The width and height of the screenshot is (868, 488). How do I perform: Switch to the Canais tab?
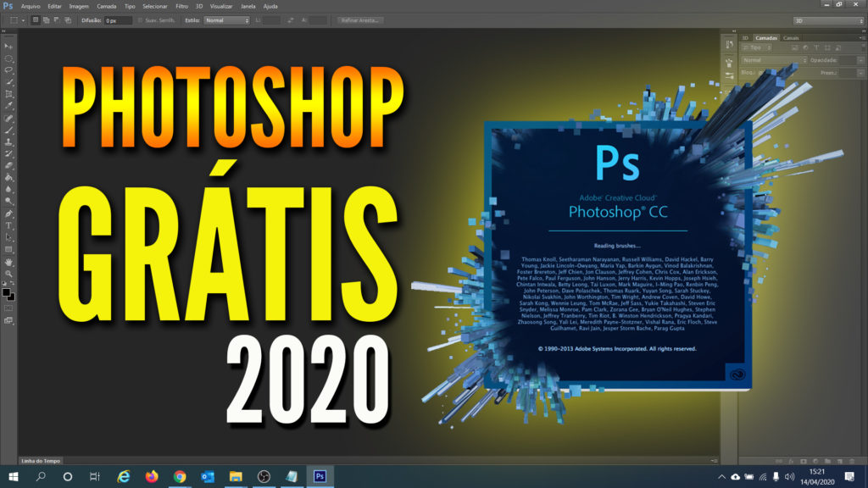tap(791, 37)
